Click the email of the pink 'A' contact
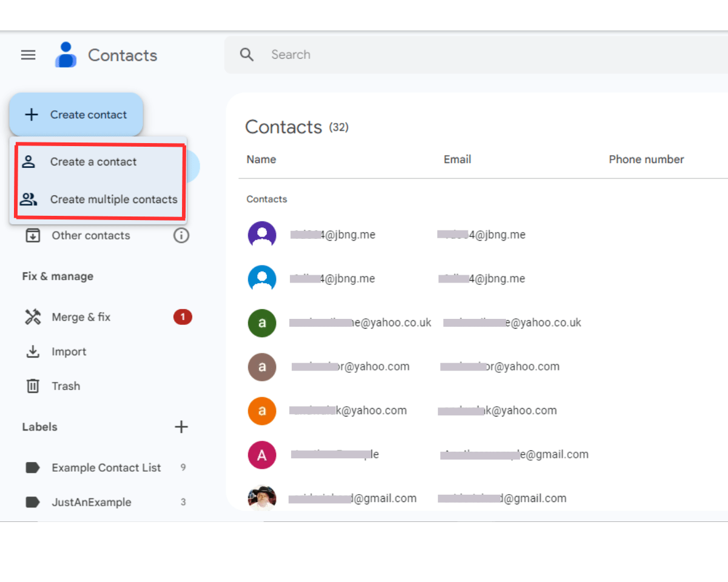This screenshot has height=582, width=728. pyautogui.click(x=514, y=455)
